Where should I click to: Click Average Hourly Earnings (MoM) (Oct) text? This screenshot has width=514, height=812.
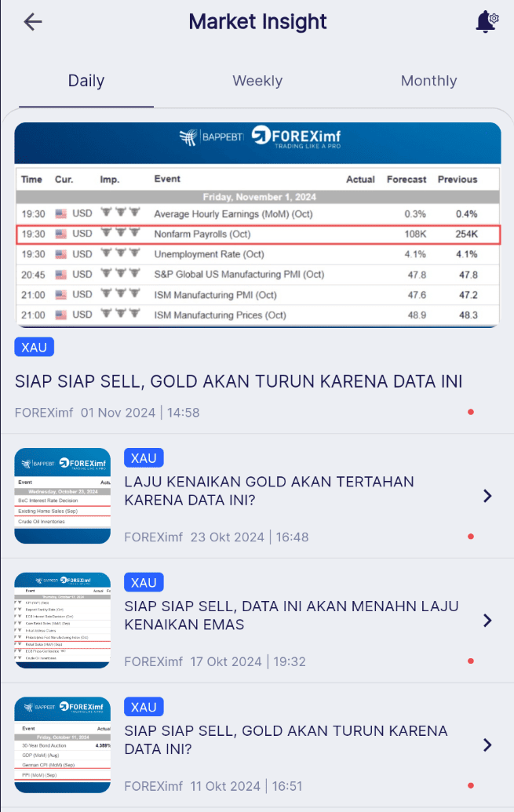[x=233, y=214]
